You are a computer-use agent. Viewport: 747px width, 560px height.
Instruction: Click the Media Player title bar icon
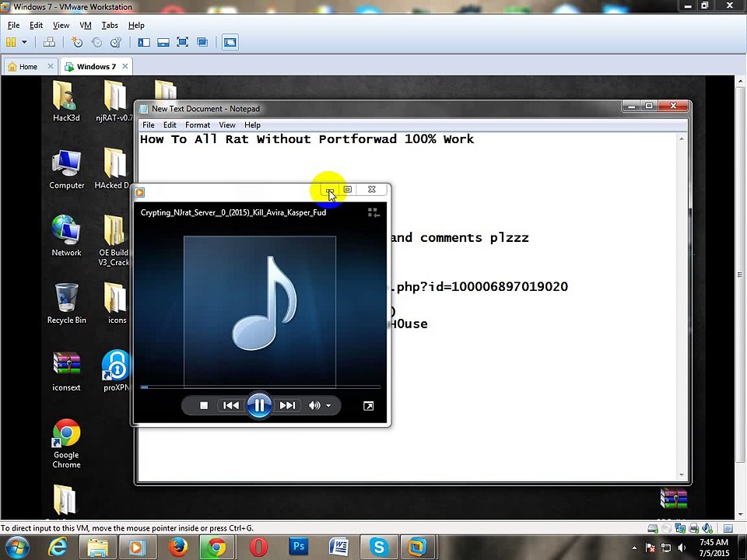coord(139,192)
